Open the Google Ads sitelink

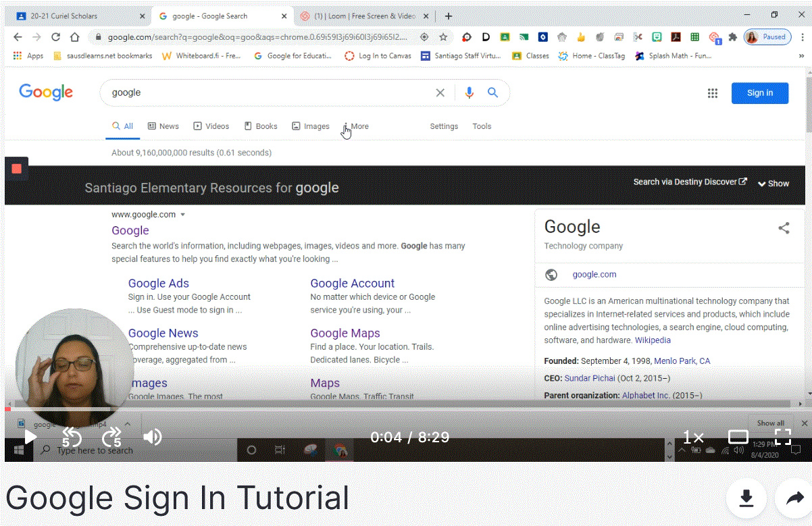[x=159, y=284]
